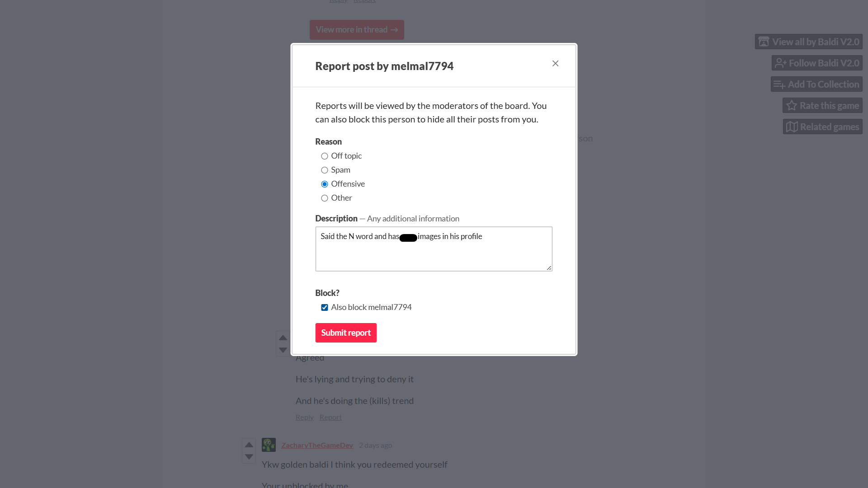Screen dimensions: 868x488
Task: Click Rate this game star button
Action: point(822,106)
